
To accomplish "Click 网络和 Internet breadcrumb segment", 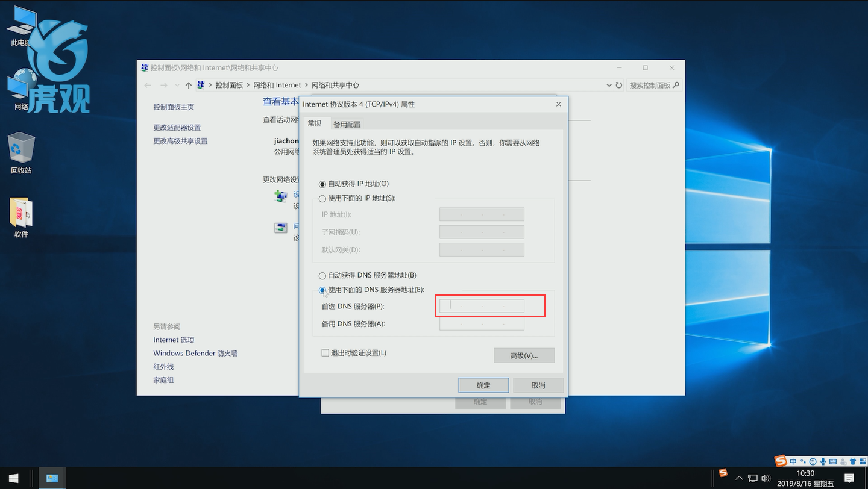I will pos(277,85).
